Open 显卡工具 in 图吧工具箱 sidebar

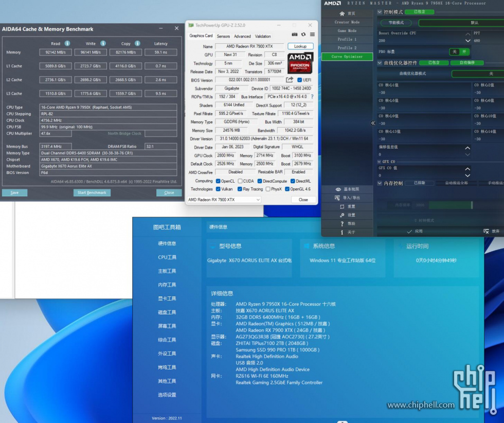pos(167,298)
